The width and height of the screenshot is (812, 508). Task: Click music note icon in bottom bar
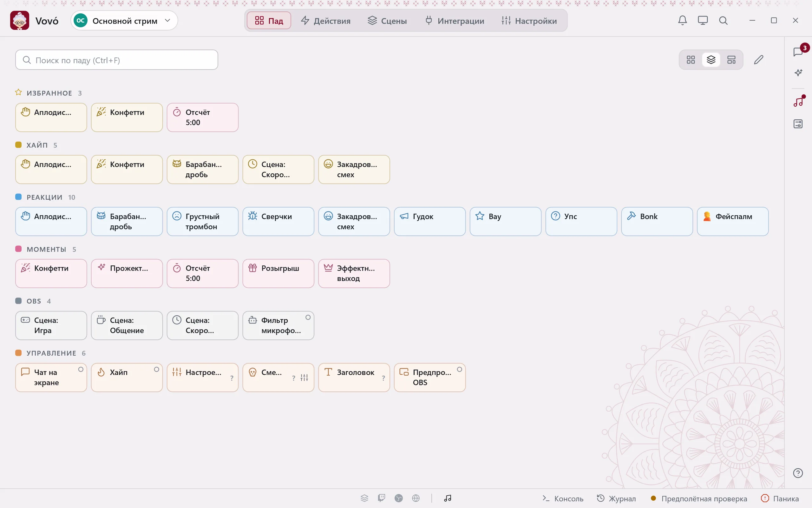click(448, 498)
